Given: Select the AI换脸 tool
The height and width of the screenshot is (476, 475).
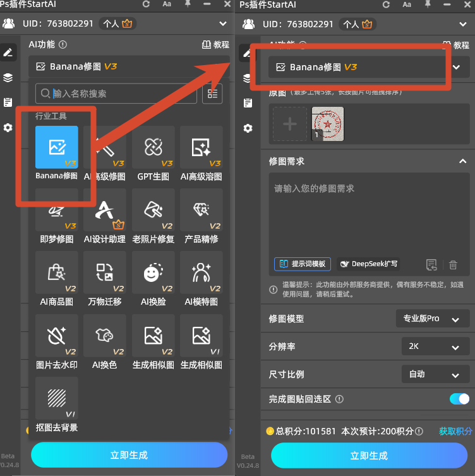Looking at the screenshot, I should tap(153, 272).
